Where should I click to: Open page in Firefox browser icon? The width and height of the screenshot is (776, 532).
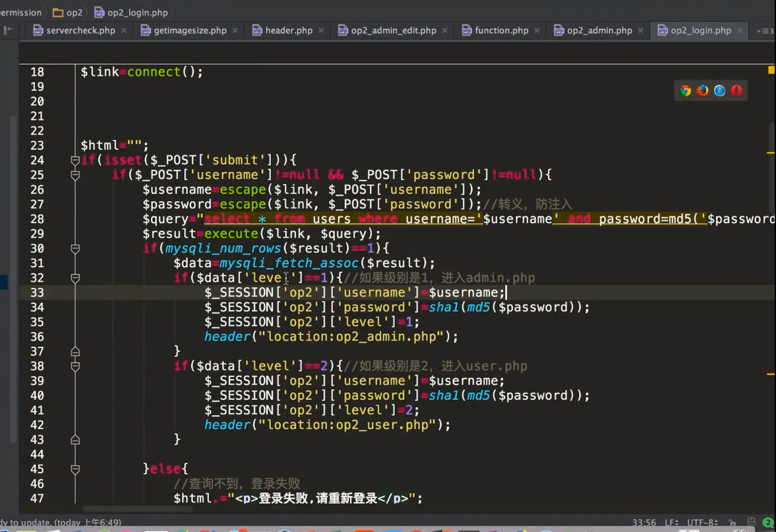tap(702, 90)
